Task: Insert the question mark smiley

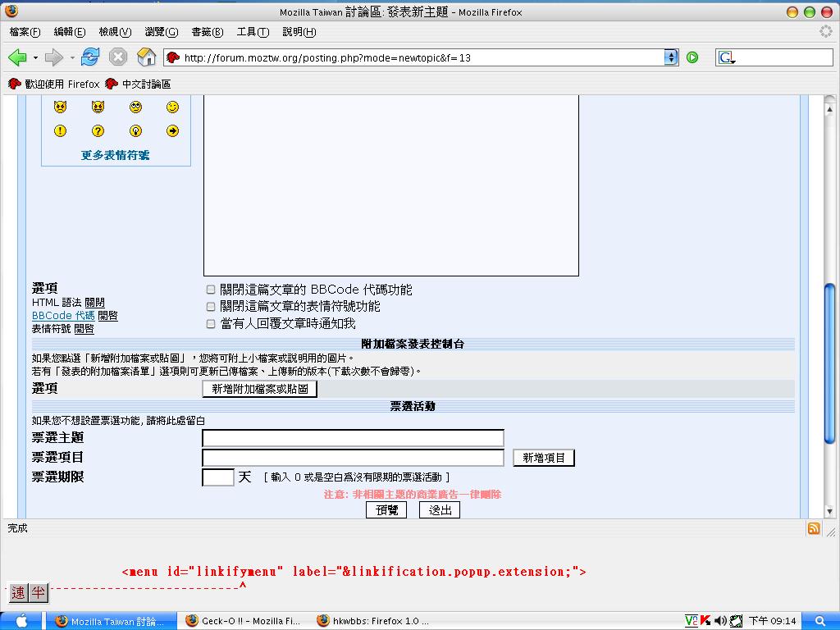Action: click(98, 130)
